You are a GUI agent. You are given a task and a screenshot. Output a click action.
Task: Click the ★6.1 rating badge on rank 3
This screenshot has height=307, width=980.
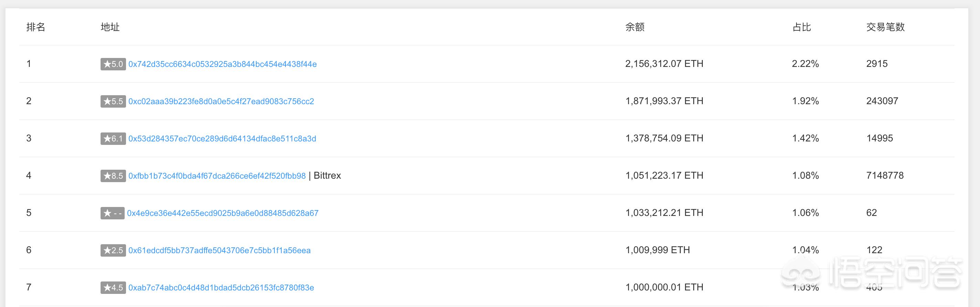(113, 138)
